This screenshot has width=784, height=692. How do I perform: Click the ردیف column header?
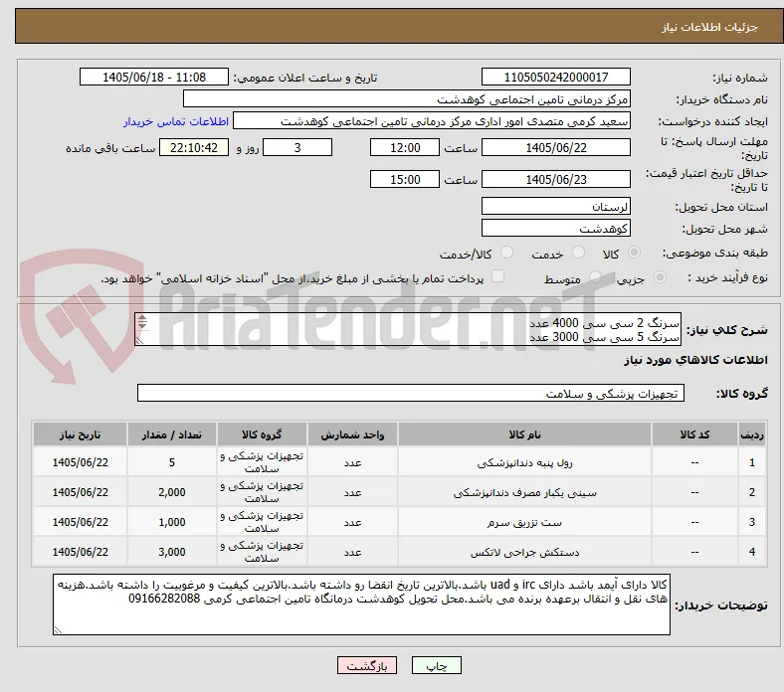point(752,434)
